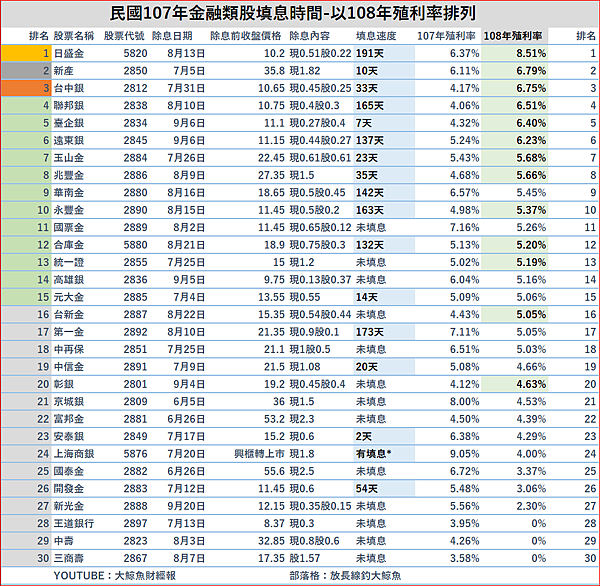Screen dimensions: 600x586
Task: Click stock code 5820
Action: click(135, 53)
